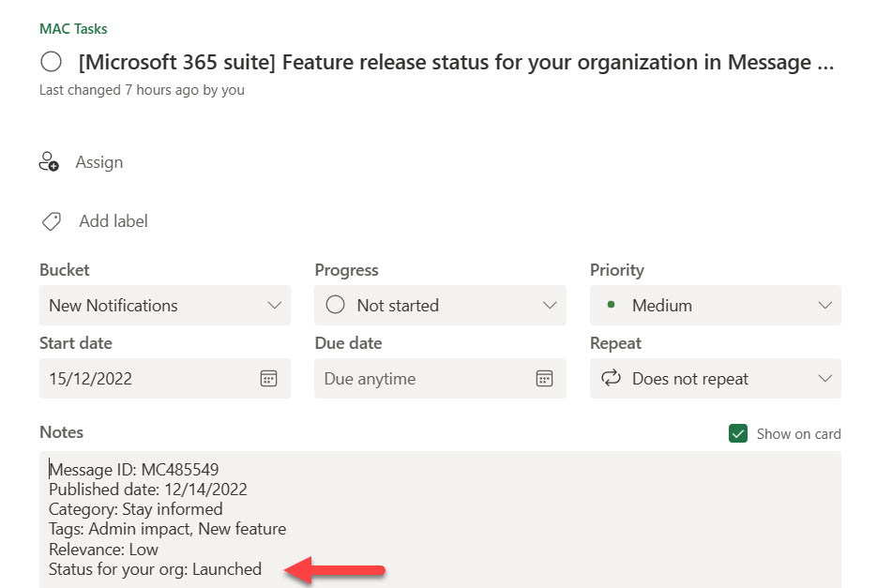Open the MAC Tasks plan link
The image size is (877, 588).
pyautogui.click(x=73, y=29)
